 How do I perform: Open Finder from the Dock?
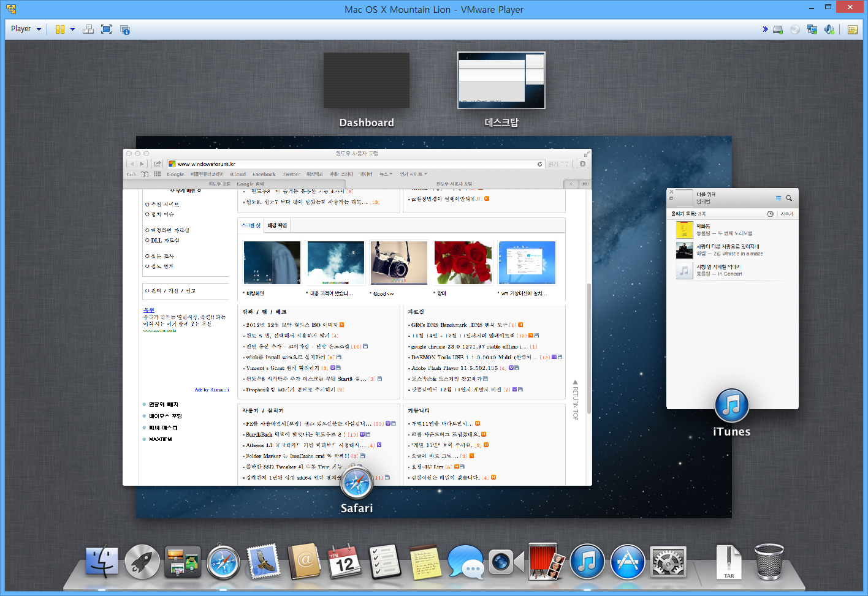102,561
